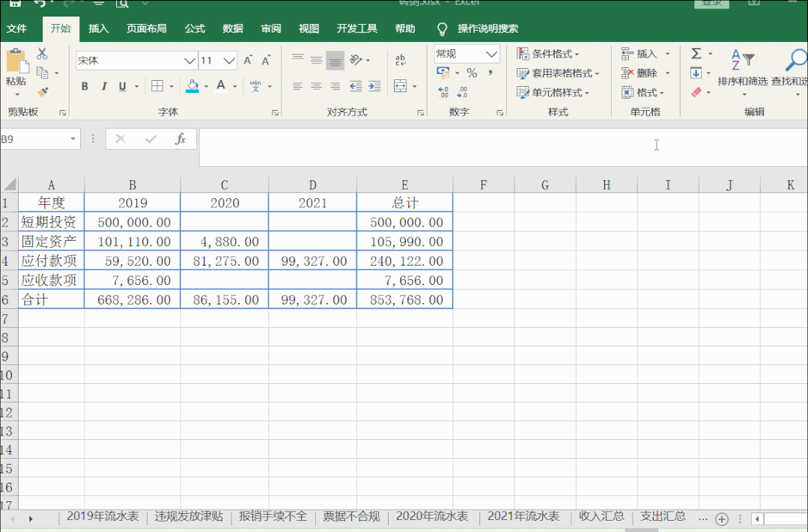The width and height of the screenshot is (808, 532).
Task: Click the Paste clipboard icon
Action: point(17,61)
